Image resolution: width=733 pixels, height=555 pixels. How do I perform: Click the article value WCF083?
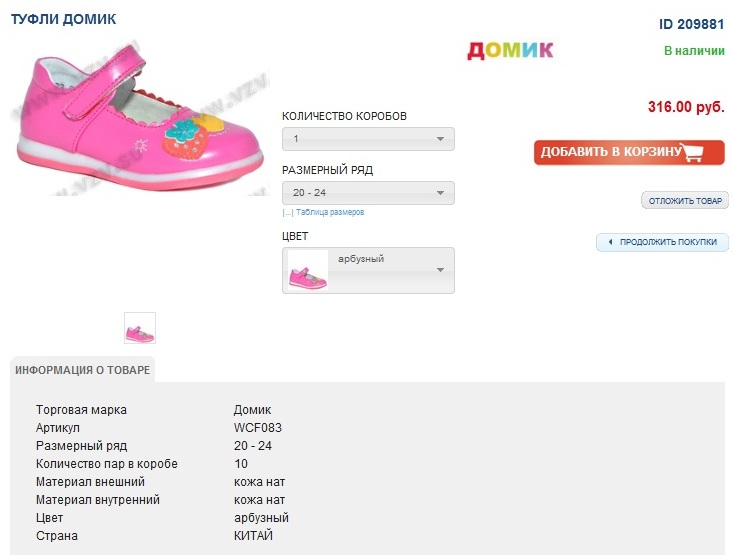(x=258, y=428)
